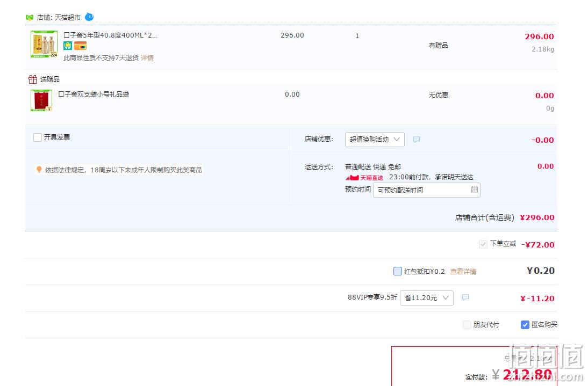Open 详情 link about 7-day return
The height and width of the screenshot is (386, 588).
(147, 58)
